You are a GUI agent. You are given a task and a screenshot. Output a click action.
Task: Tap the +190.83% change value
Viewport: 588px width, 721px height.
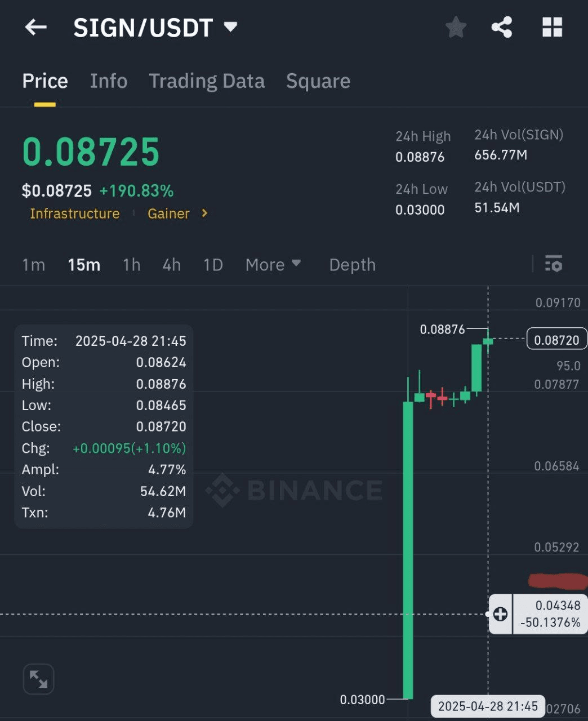click(136, 191)
